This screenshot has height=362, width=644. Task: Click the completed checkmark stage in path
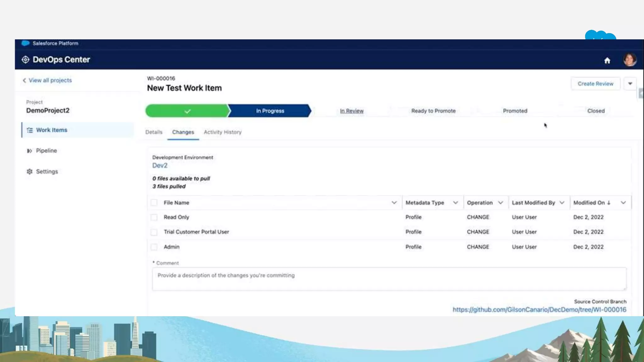(x=187, y=111)
